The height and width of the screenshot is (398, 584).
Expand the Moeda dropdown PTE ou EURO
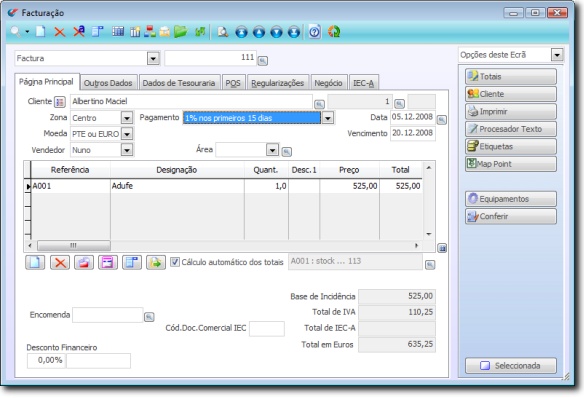(x=127, y=134)
